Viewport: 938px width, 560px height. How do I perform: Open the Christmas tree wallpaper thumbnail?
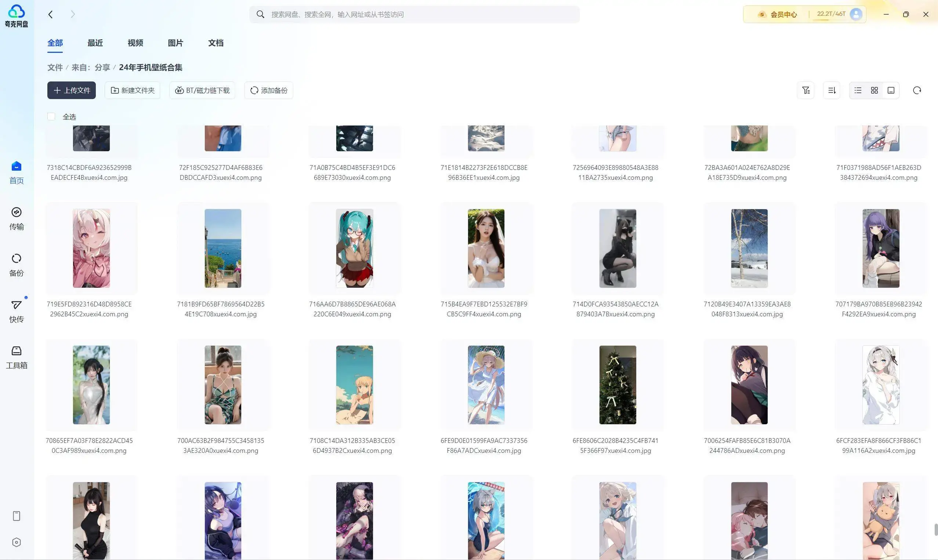[x=617, y=385]
